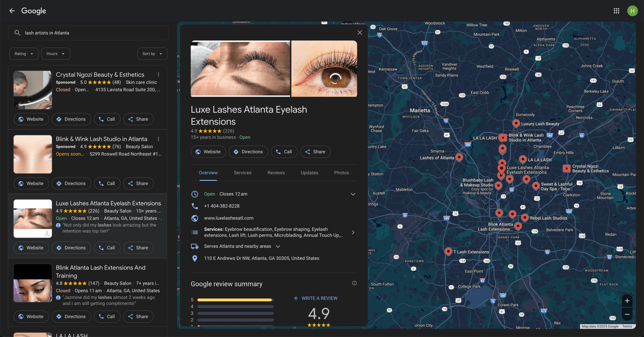Open the eyelash close-up photo in detail panel
The width and height of the screenshot is (644, 337).
[x=240, y=69]
